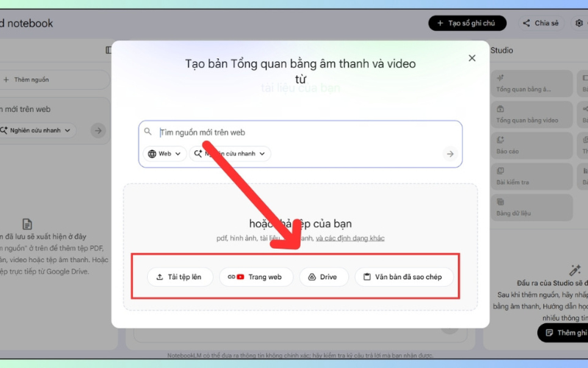Click the magnifier icon in search box
The height and width of the screenshot is (368, 588).
point(148,132)
